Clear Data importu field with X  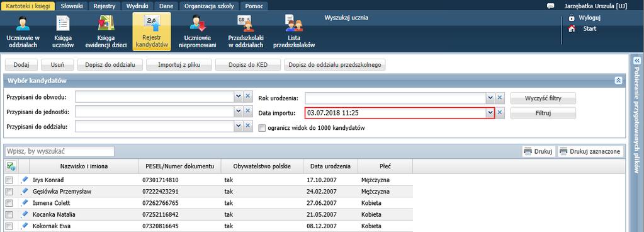[x=499, y=113]
